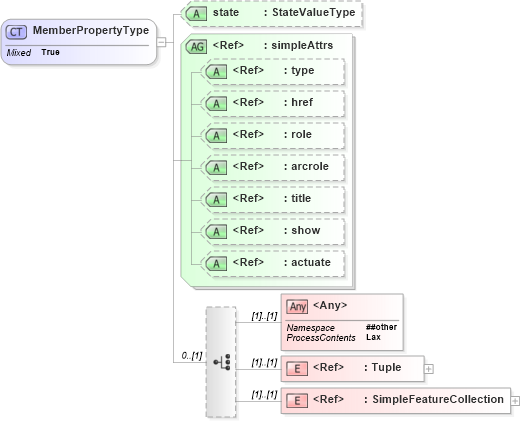Select the actuate attribute name

tap(311, 262)
